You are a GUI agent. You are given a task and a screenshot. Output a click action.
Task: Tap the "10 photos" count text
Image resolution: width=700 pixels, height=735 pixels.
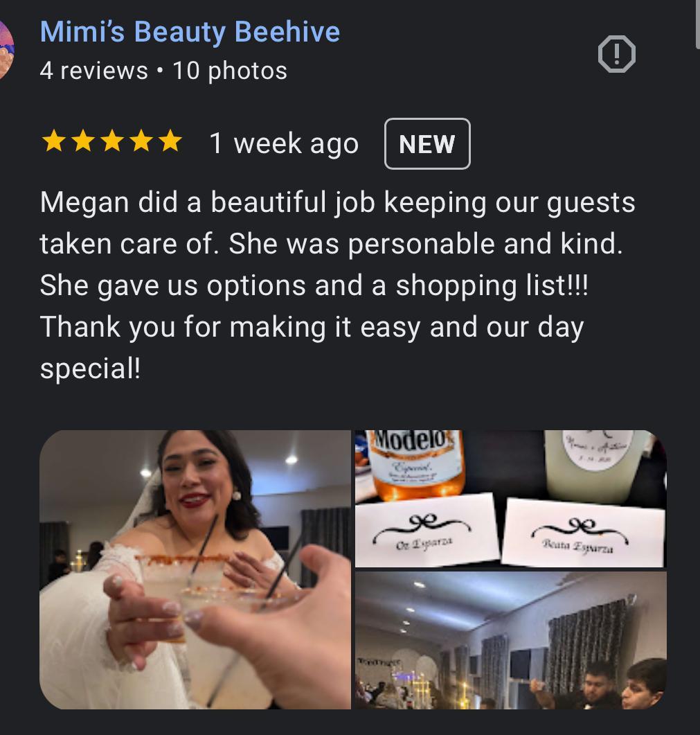(x=230, y=71)
